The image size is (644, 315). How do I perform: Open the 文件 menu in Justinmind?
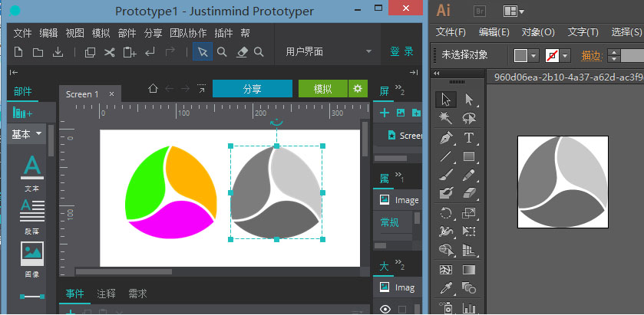point(22,33)
